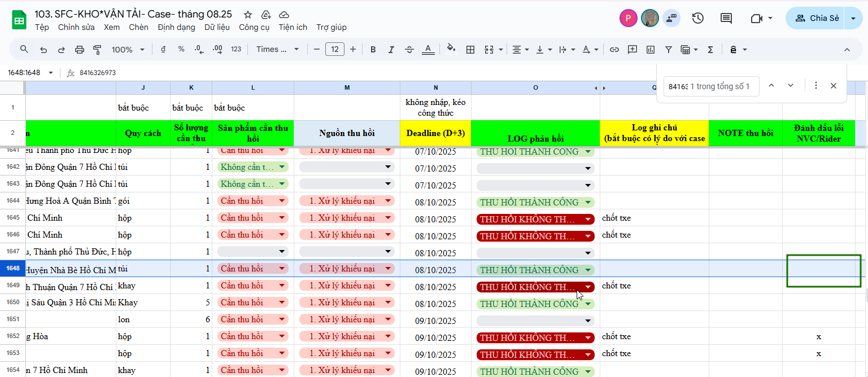
Task: Toggle strikethrough formatting
Action: [409, 50]
